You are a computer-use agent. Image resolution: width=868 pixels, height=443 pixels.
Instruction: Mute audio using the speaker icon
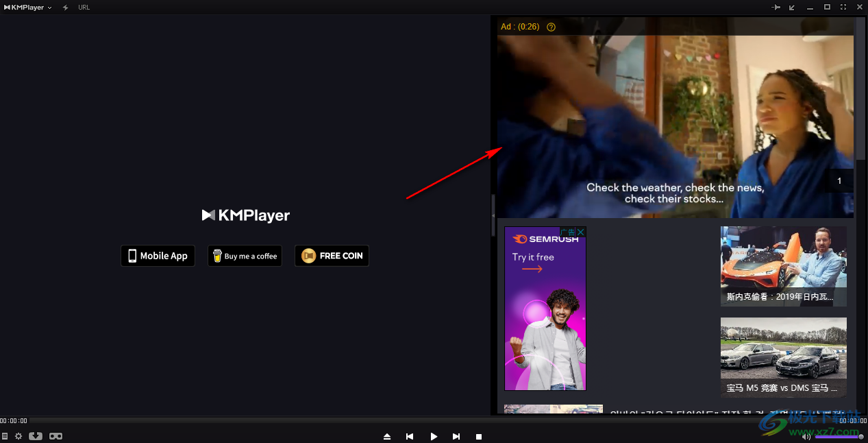[x=806, y=436]
